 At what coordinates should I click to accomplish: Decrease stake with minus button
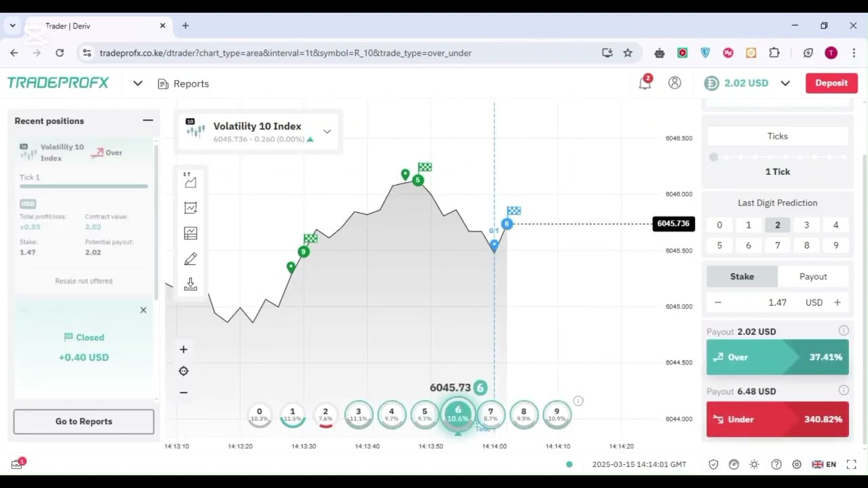(x=718, y=302)
